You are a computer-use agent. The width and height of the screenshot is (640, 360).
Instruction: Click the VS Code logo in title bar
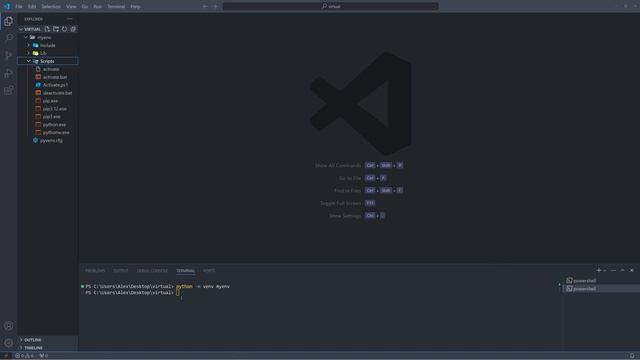[7, 6]
